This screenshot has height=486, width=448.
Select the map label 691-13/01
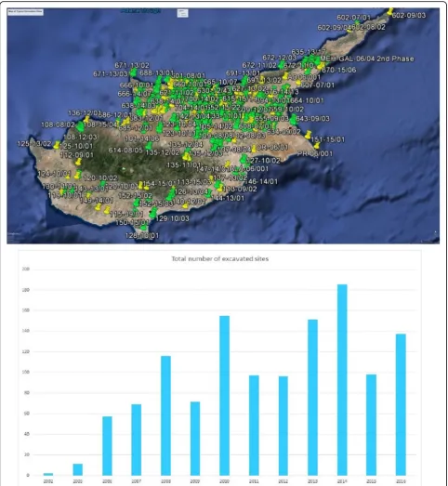click(x=243, y=73)
